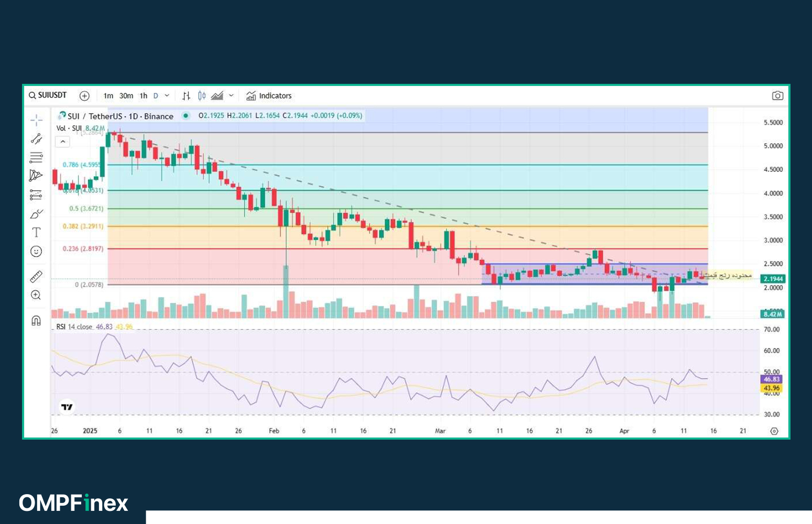Open the emoji icons tool
The width and height of the screenshot is (812, 524).
point(36,252)
